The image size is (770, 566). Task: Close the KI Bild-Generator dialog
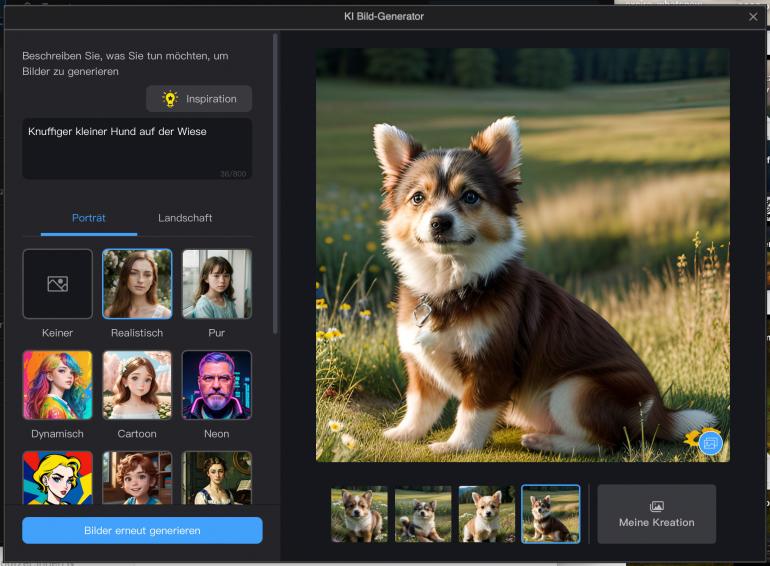(753, 16)
